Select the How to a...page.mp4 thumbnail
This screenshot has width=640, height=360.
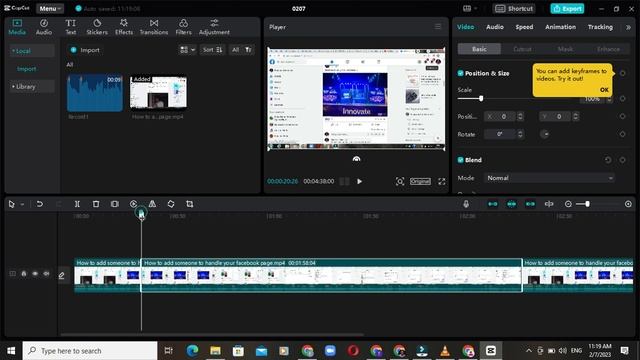158,92
